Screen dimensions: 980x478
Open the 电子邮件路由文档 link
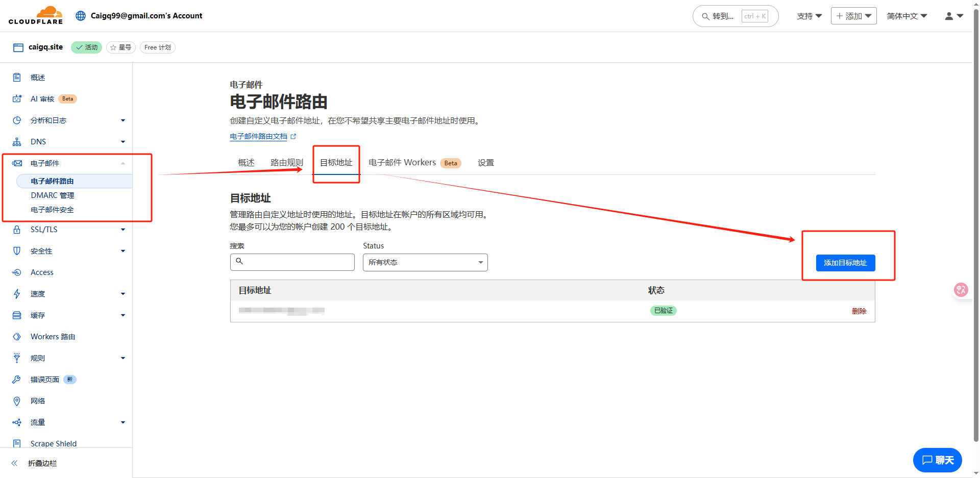258,137
